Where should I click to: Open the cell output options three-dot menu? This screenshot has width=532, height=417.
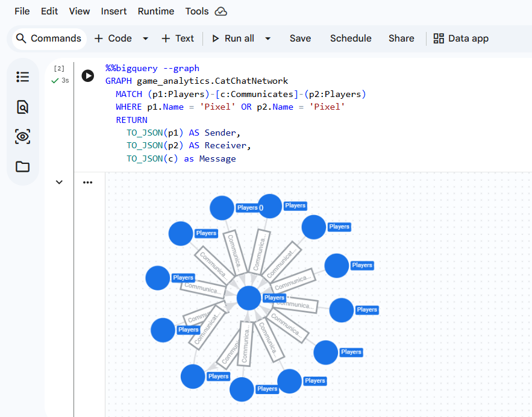click(x=87, y=182)
